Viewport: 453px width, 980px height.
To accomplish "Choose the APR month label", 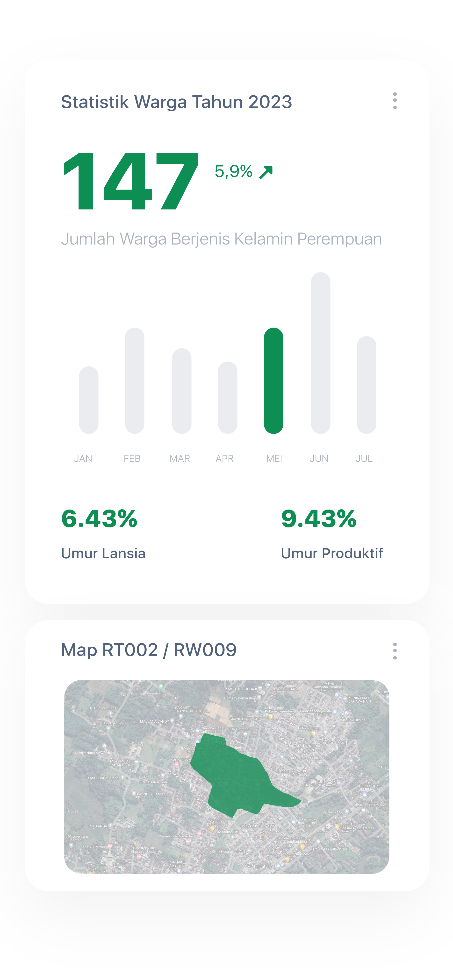I will [x=225, y=458].
